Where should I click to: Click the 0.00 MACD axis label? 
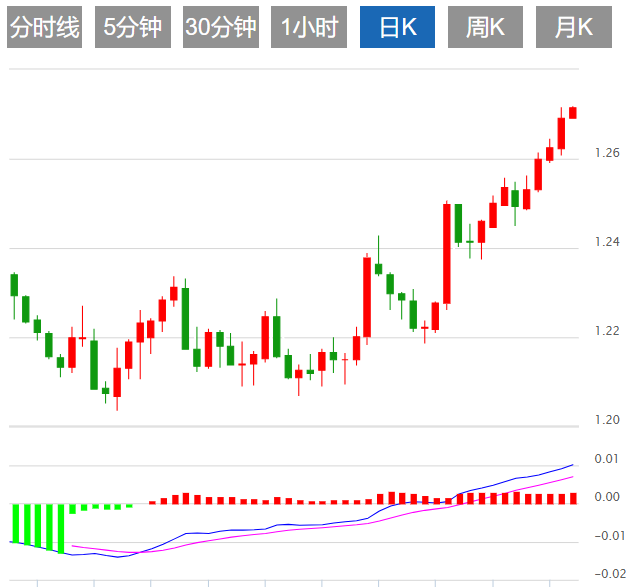pyautogui.click(x=606, y=497)
